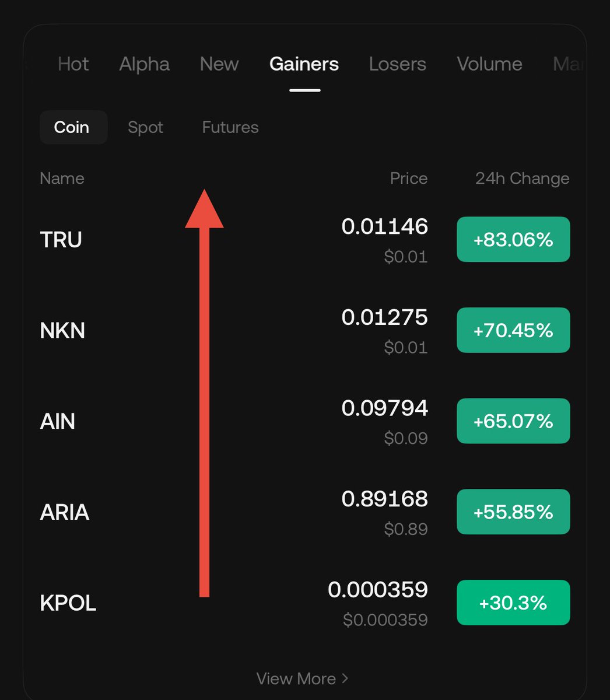Open the Alpha tab

(144, 64)
